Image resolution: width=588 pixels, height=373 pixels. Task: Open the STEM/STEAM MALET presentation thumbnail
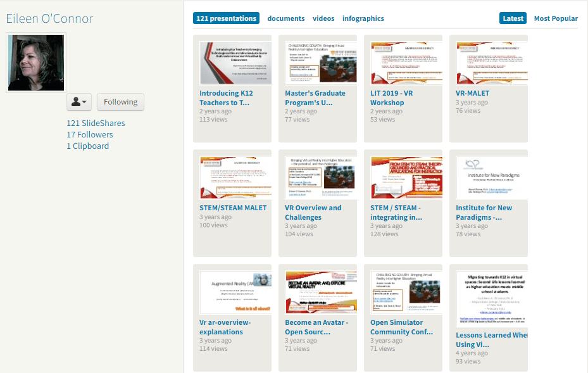click(x=235, y=177)
